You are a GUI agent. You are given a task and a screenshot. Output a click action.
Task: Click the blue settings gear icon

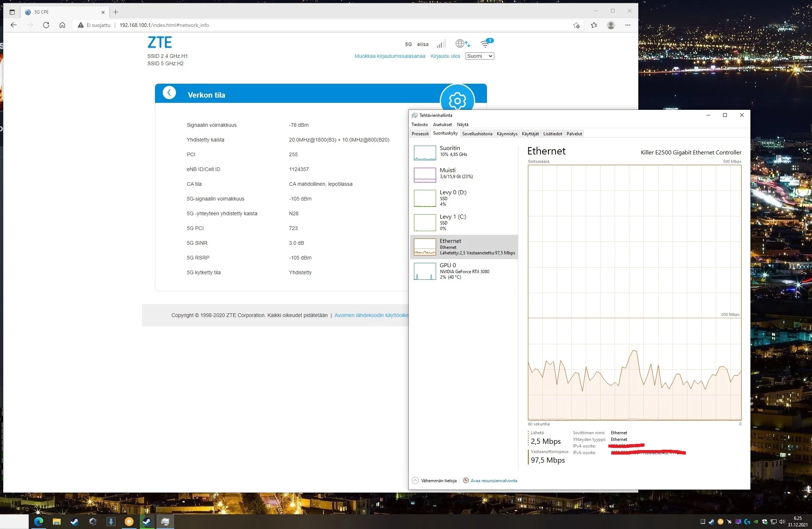[457, 100]
